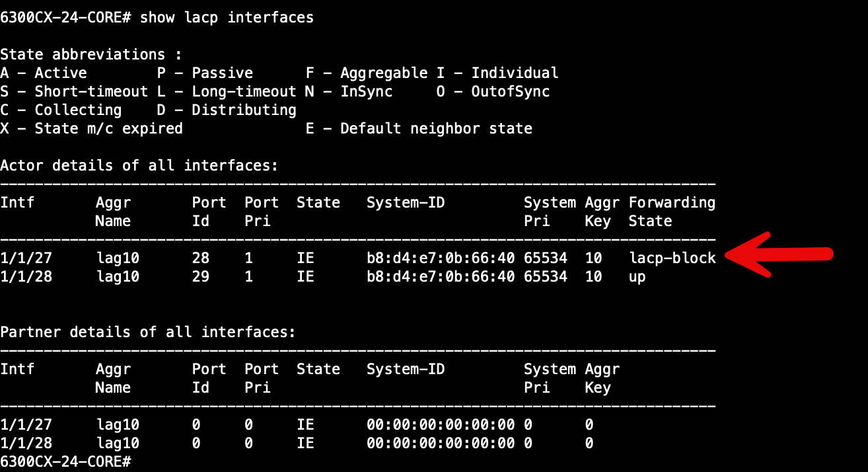Click the 'Actor details of all interfaces:' heading
The width and height of the screenshot is (868, 472).
139,165
